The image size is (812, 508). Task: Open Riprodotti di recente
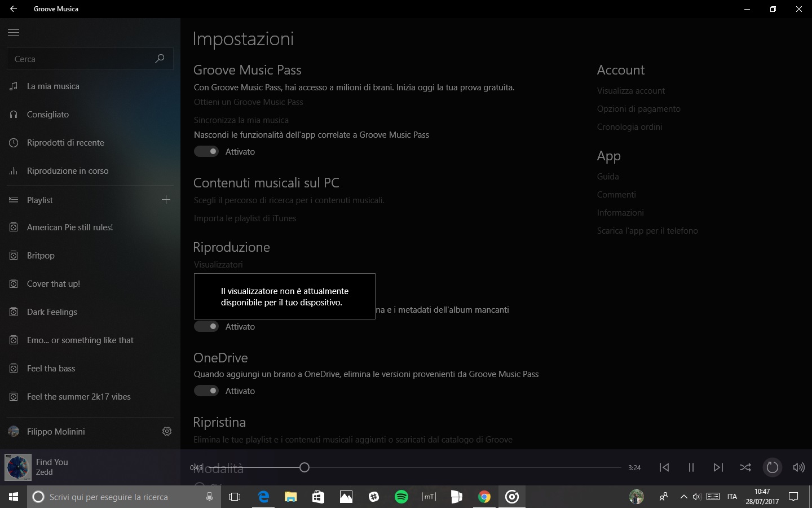[90, 143]
